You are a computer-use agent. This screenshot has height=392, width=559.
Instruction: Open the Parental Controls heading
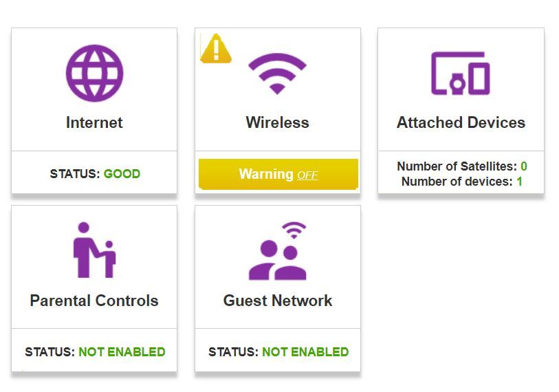pos(94,301)
